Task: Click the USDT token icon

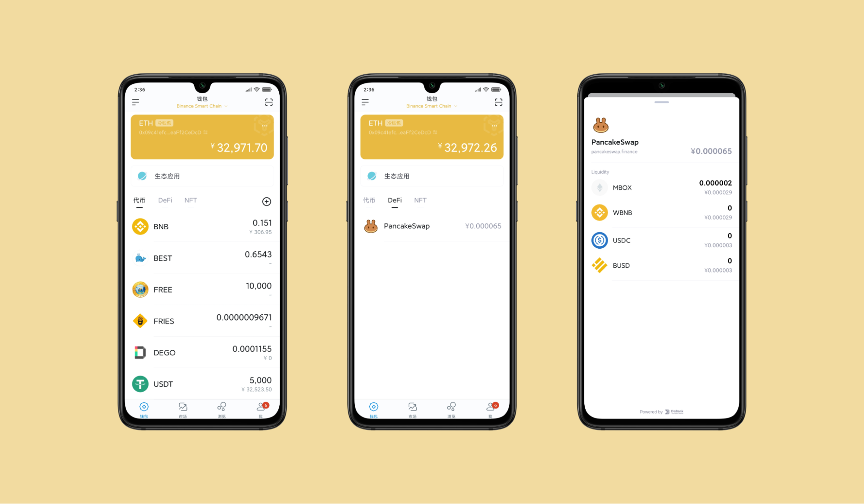Action: pos(140,383)
